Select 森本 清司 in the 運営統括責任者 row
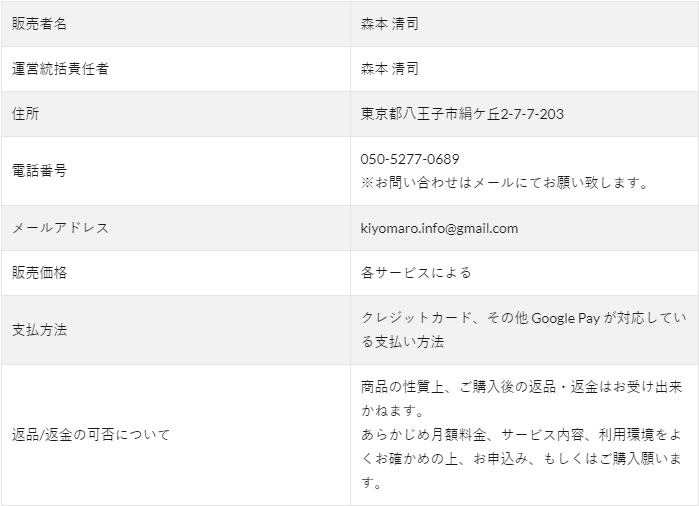 click(x=390, y=69)
